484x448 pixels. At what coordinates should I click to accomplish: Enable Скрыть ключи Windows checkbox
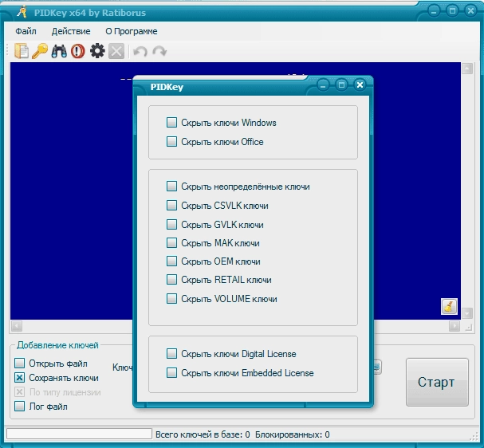[171, 123]
